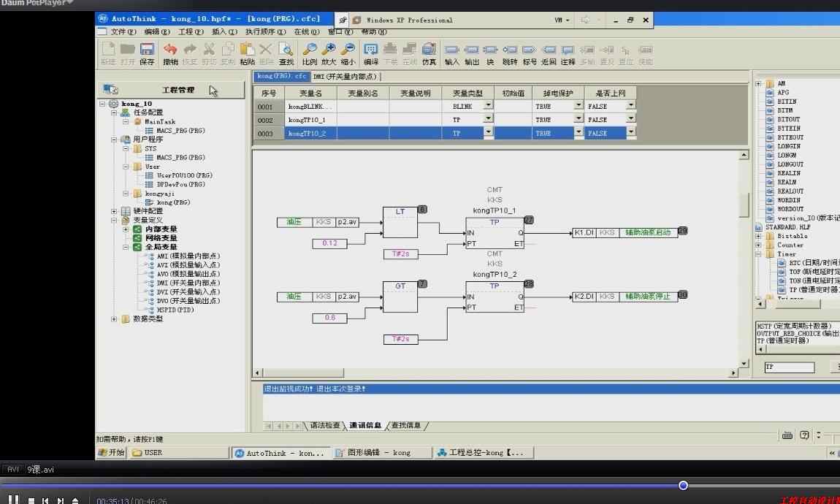Image resolution: width=840 pixels, height=504 pixels.
Task: Select kong (PRG) in project tree
Action: coord(172,202)
